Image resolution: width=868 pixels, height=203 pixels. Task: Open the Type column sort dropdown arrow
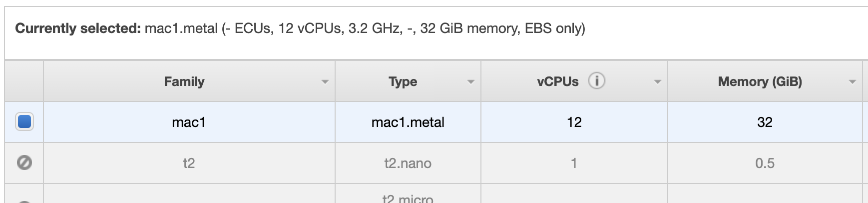point(470,82)
